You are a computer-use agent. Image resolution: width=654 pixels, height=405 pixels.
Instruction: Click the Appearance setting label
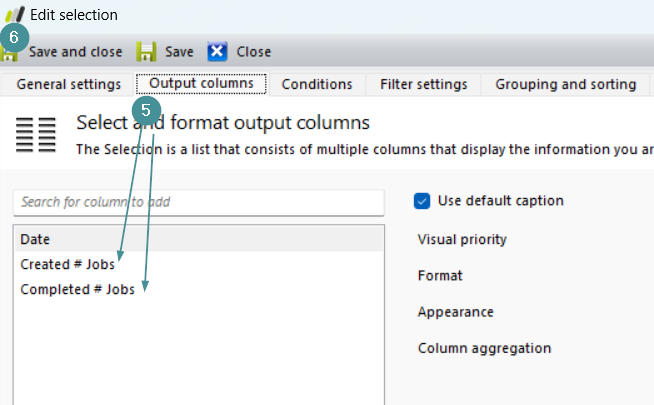click(x=455, y=312)
